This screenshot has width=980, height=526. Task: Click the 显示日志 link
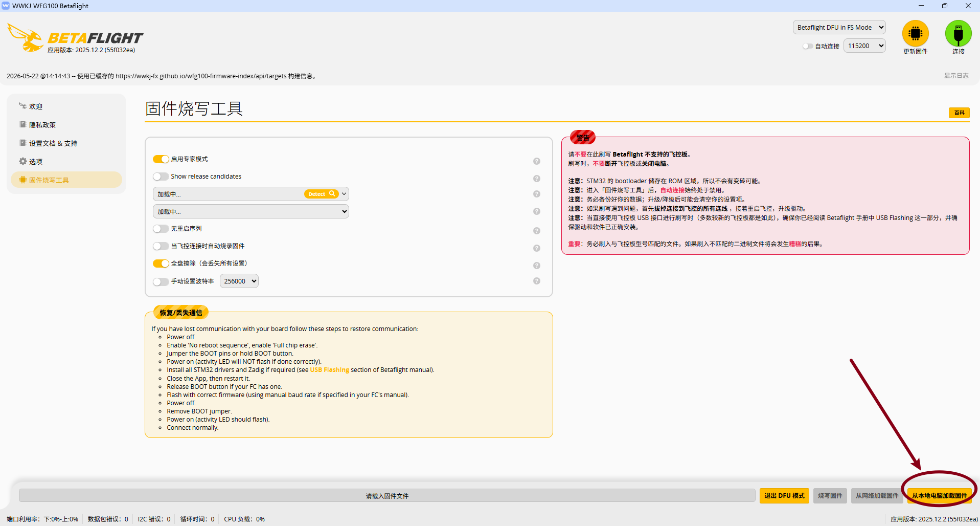click(956, 76)
